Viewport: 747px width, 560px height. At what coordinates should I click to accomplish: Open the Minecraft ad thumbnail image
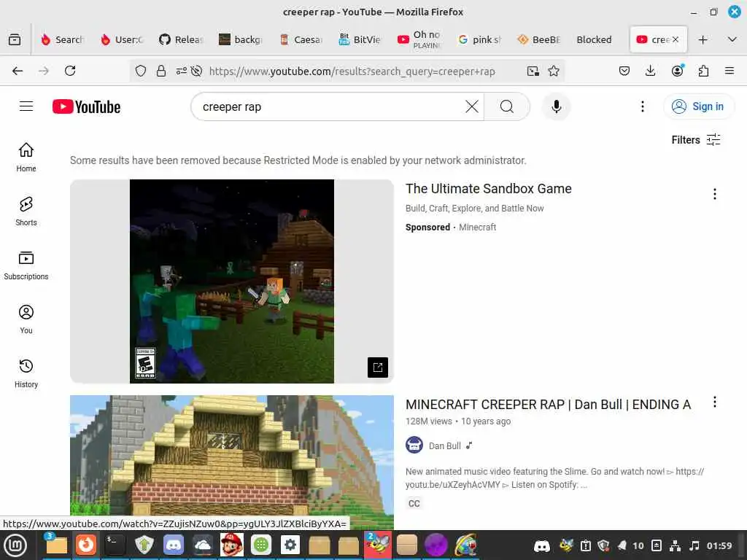click(232, 281)
